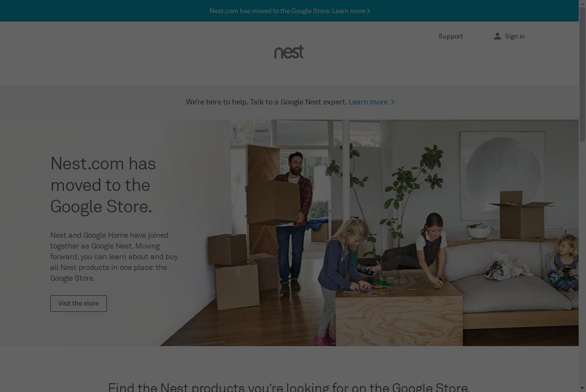Viewport: 586px width, 392px height.
Task: Open the Sign in link
Action: (x=514, y=36)
